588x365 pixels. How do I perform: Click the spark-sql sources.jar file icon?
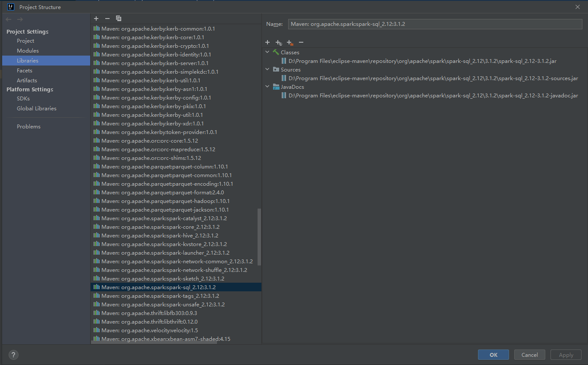tap(284, 78)
